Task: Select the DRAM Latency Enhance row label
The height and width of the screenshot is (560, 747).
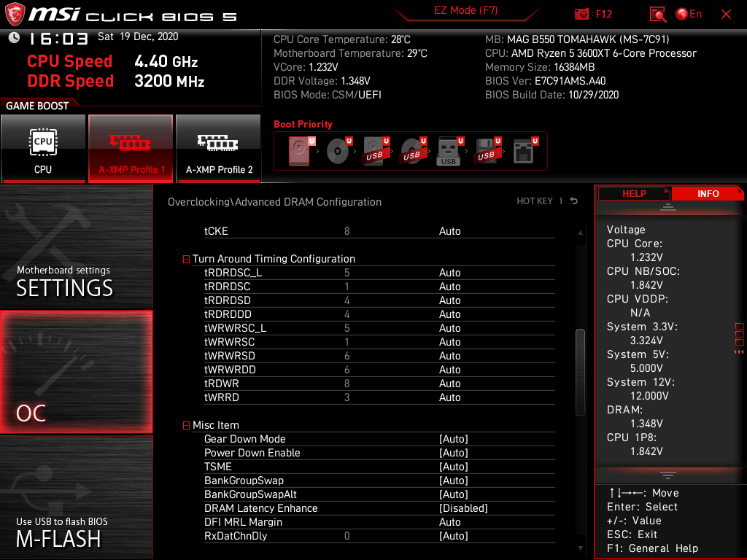Action: coord(260,508)
